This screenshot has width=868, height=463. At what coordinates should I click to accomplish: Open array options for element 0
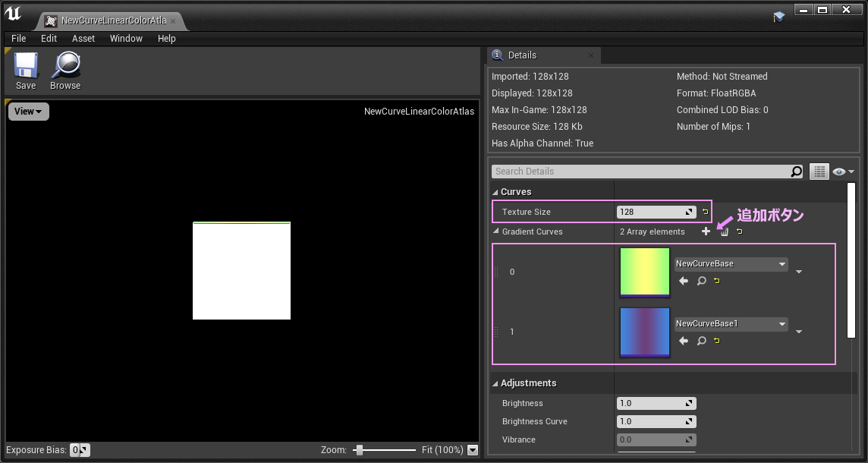799,272
